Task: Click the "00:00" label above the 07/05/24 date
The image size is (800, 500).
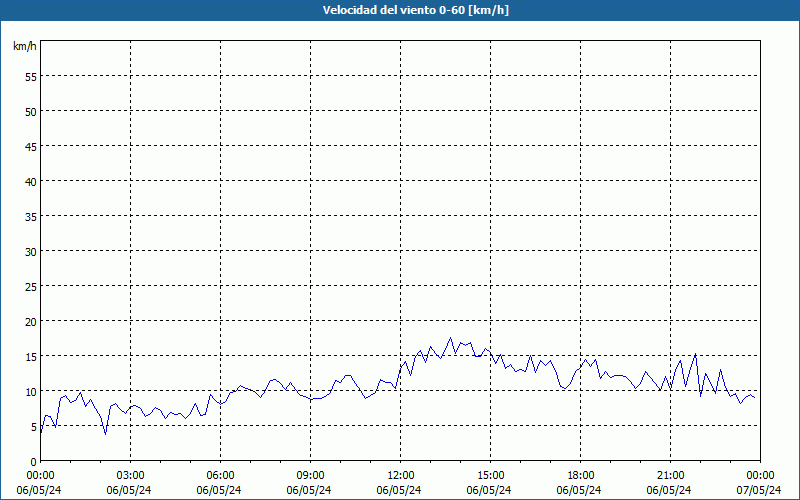Action: (x=761, y=476)
